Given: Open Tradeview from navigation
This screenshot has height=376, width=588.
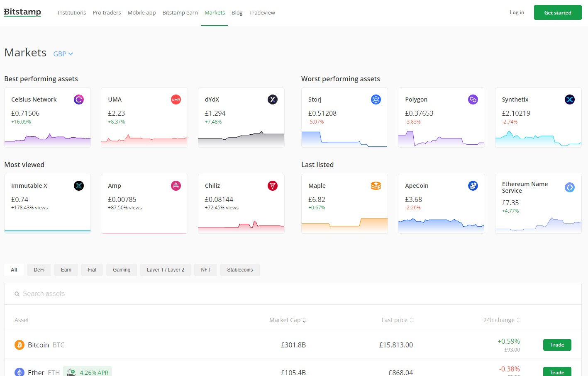Looking at the screenshot, I should [x=262, y=13].
